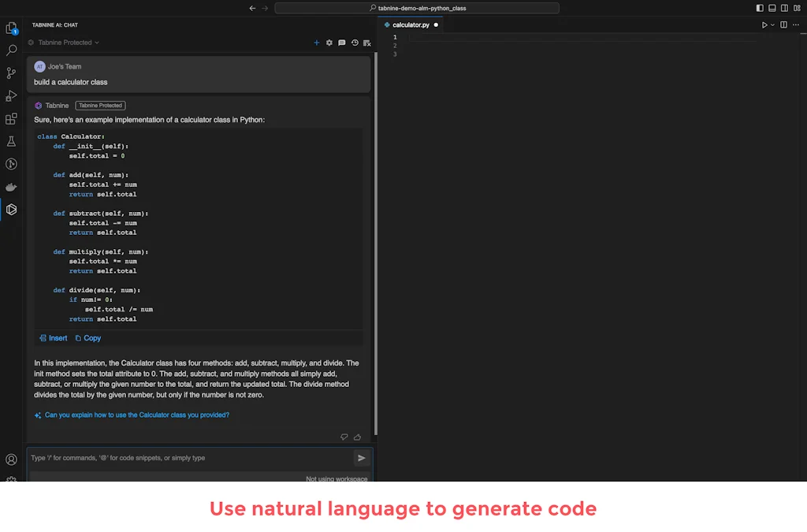Start a new Tabnine chat conversation

316,43
